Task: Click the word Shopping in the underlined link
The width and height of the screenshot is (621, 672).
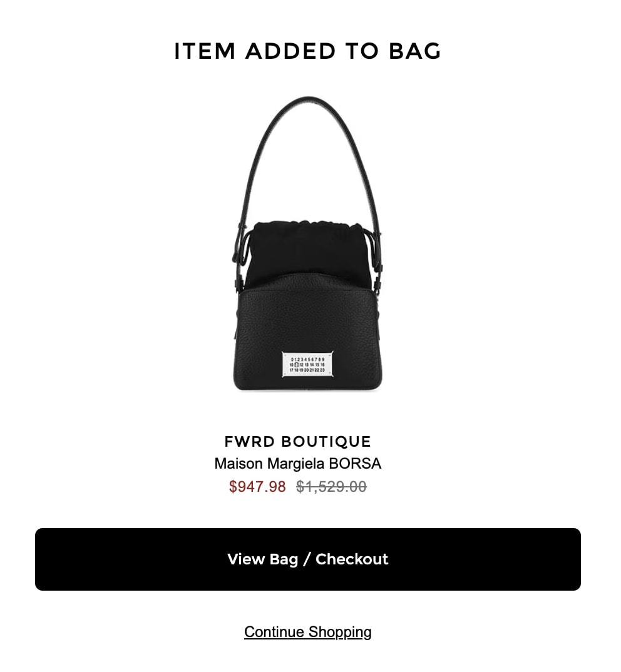Action: (340, 632)
